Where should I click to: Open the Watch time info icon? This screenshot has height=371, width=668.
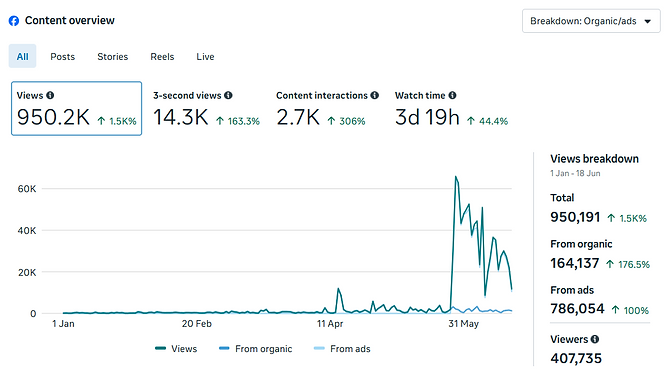(x=452, y=95)
